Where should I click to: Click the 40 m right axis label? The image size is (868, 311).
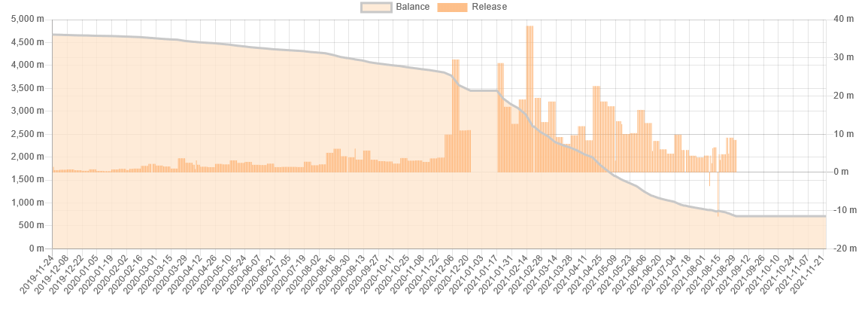(840, 20)
